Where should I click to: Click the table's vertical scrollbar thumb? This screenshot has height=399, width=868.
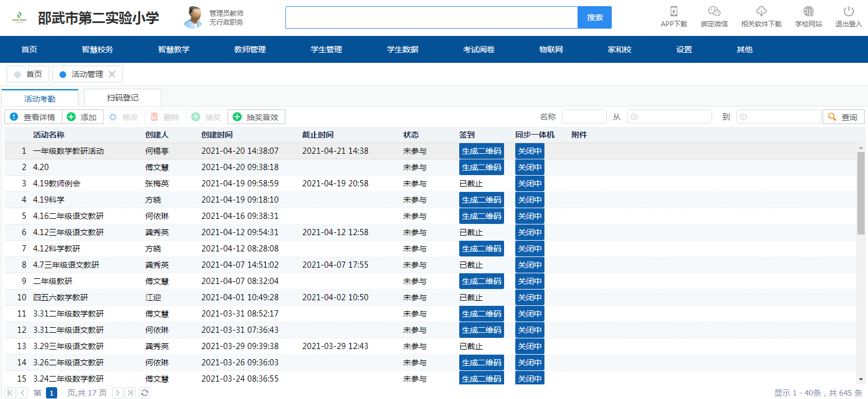point(861,192)
